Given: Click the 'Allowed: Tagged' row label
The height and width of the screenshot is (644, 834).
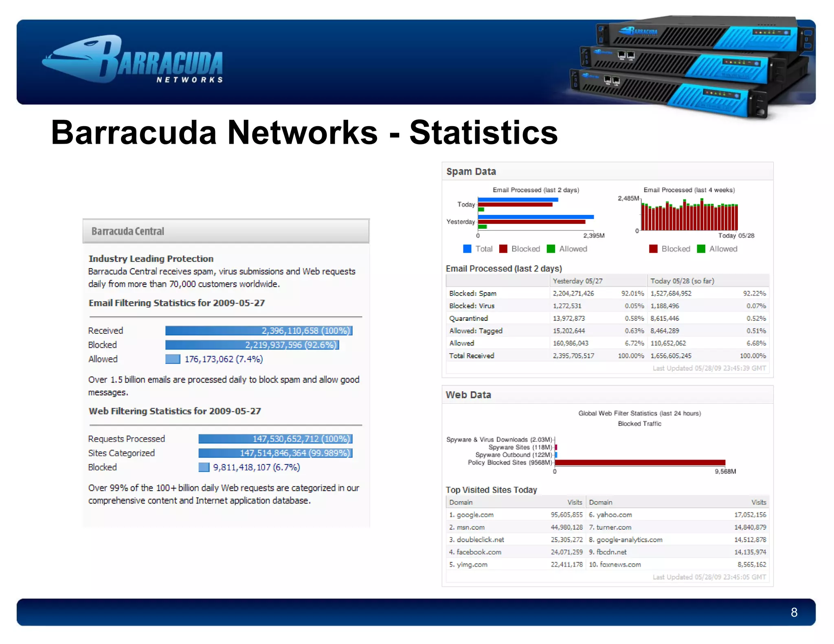Looking at the screenshot, I should click(x=476, y=331).
